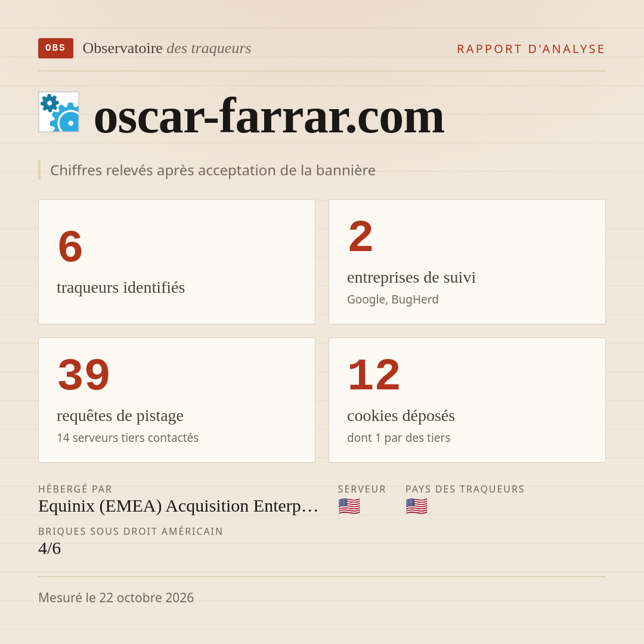Viewport: 644px width, 644px height.
Task: Click the Hébergé par label
Action: (75, 489)
